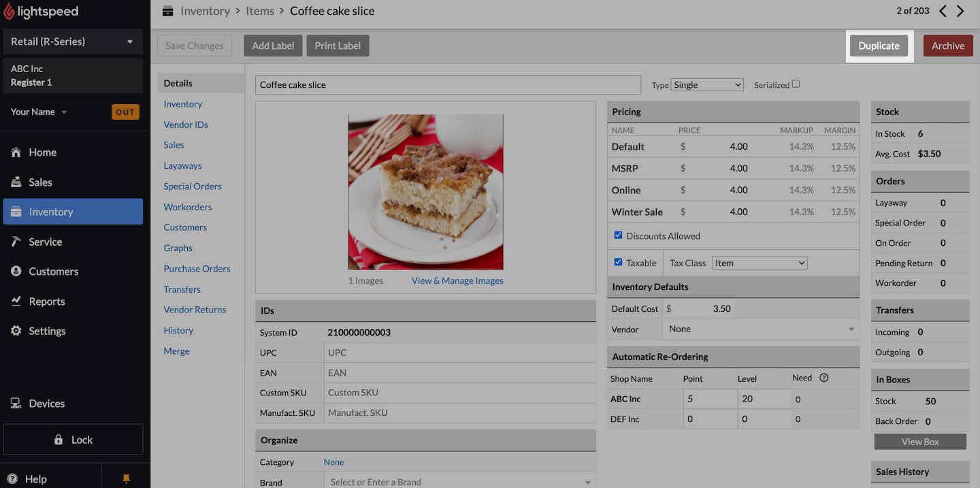Click the Duplicate button

pyautogui.click(x=879, y=46)
